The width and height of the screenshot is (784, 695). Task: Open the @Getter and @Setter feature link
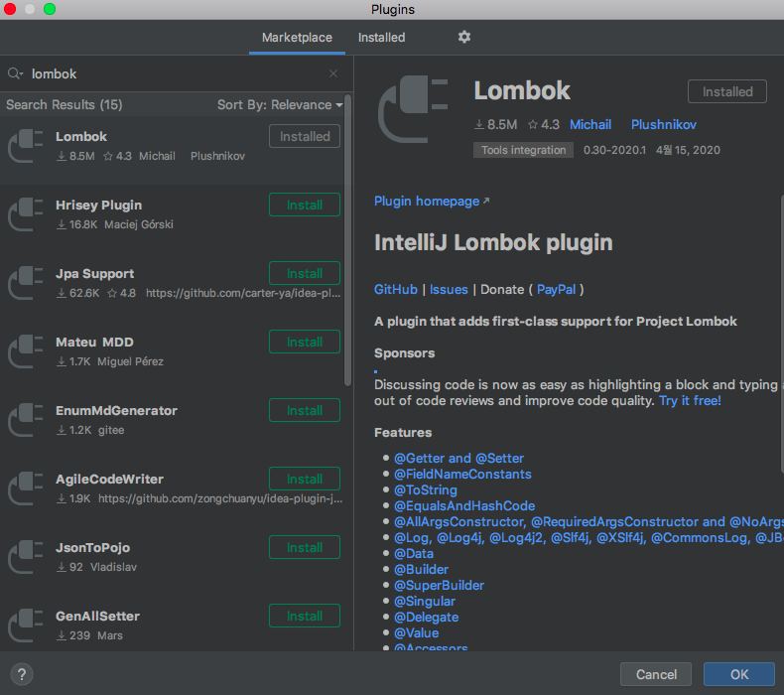click(458, 459)
